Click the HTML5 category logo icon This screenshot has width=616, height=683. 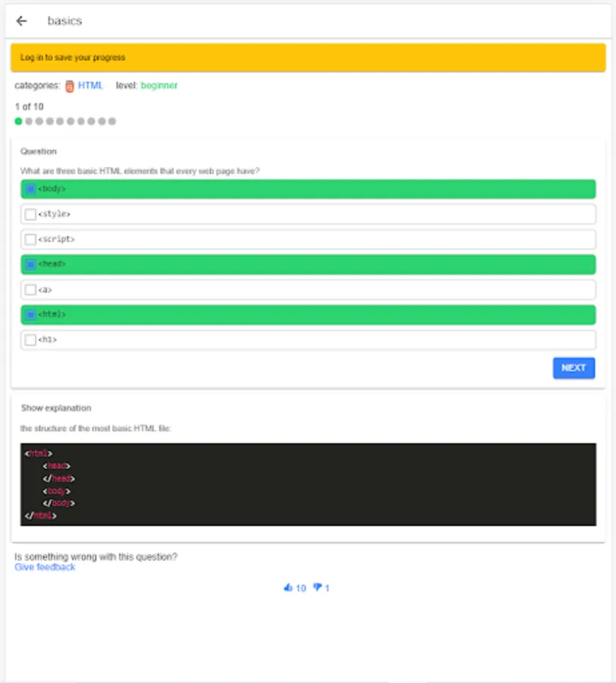pyautogui.click(x=70, y=87)
